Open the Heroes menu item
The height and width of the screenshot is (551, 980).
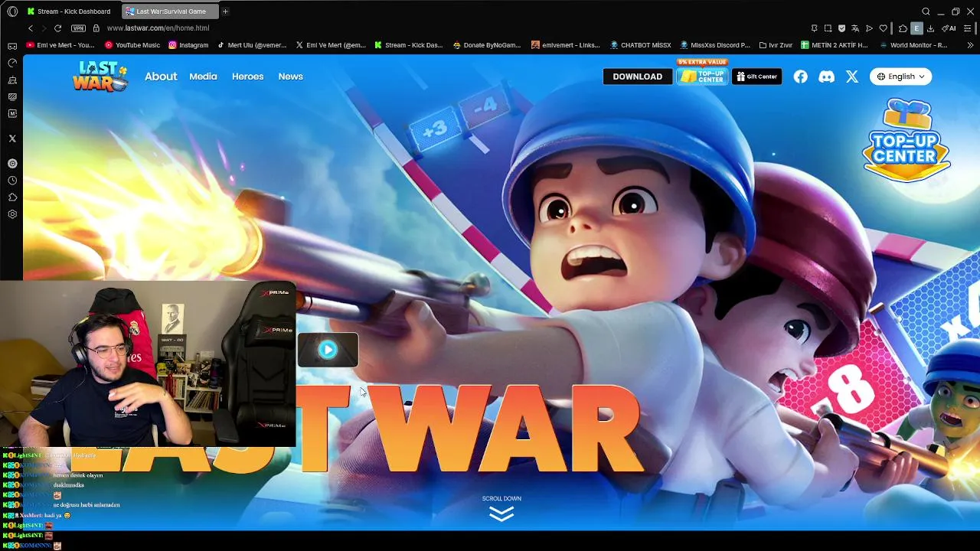click(247, 77)
